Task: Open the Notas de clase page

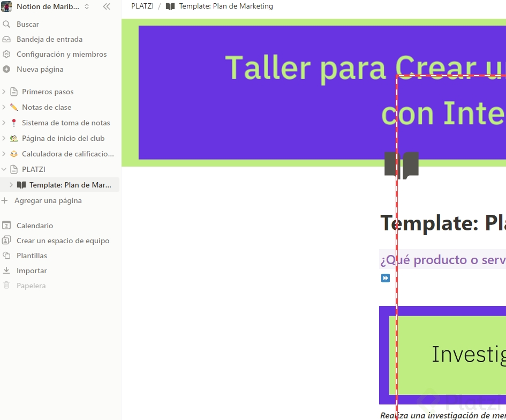Action: tap(47, 107)
